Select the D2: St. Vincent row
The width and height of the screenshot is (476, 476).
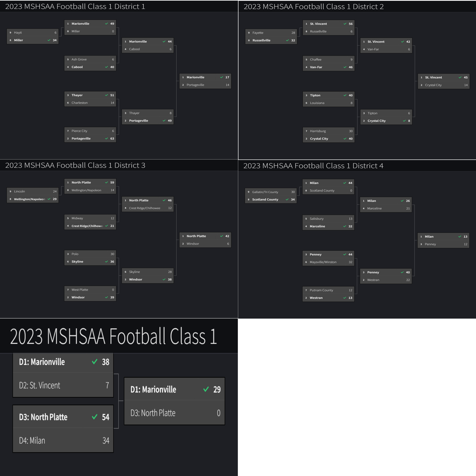click(63, 385)
